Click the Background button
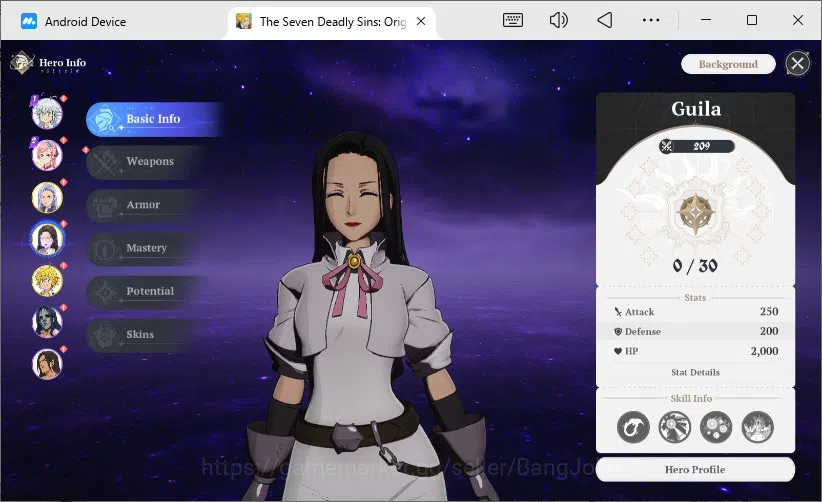The width and height of the screenshot is (822, 502). point(728,64)
